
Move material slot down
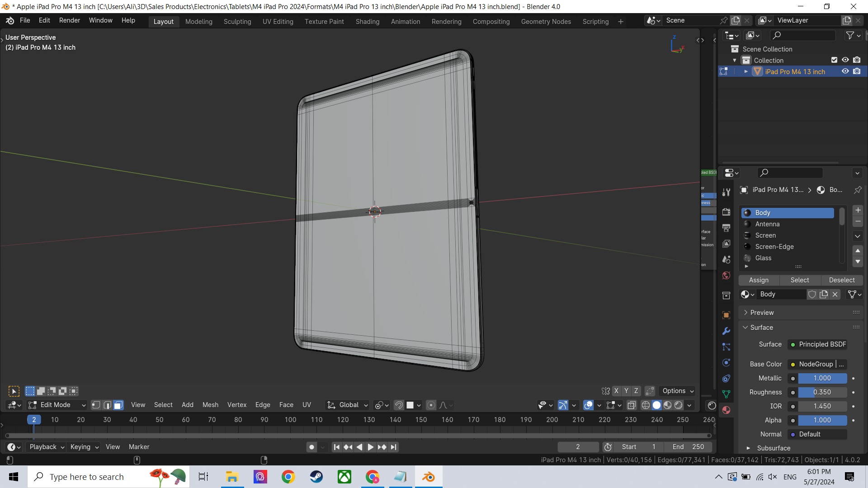tap(858, 262)
